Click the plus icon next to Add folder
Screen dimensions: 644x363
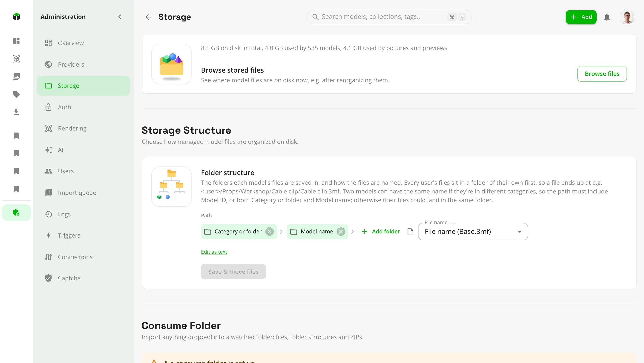click(x=364, y=232)
